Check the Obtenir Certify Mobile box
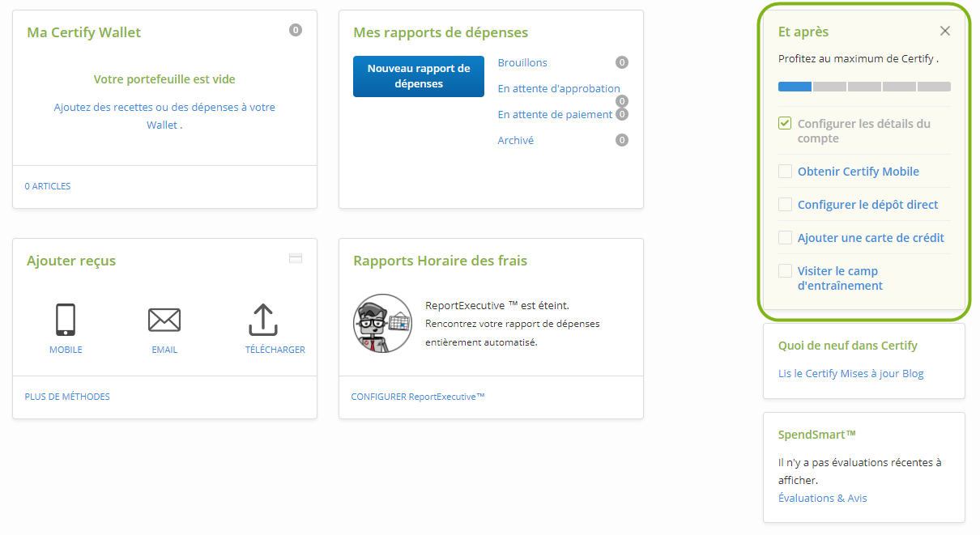Image resolution: width=980 pixels, height=535 pixels. pyautogui.click(x=785, y=172)
